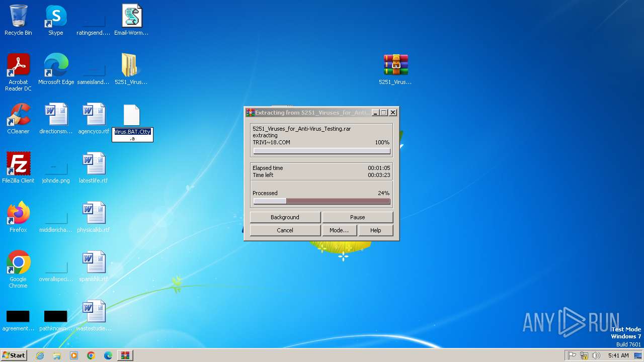This screenshot has height=362, width=644.
Task: Launch Edge from the taskbar
Action: (x=108, y=355)
